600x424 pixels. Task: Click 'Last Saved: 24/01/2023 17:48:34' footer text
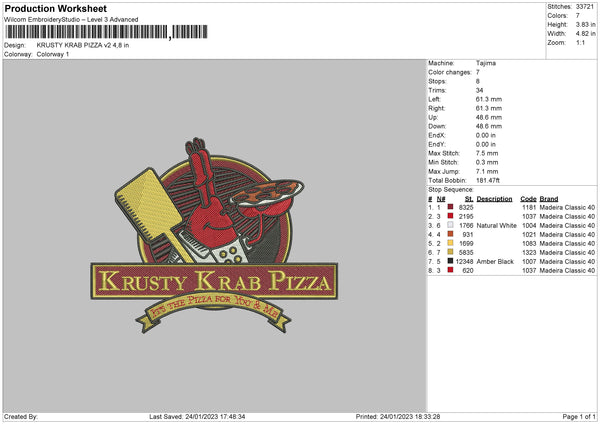197,417
